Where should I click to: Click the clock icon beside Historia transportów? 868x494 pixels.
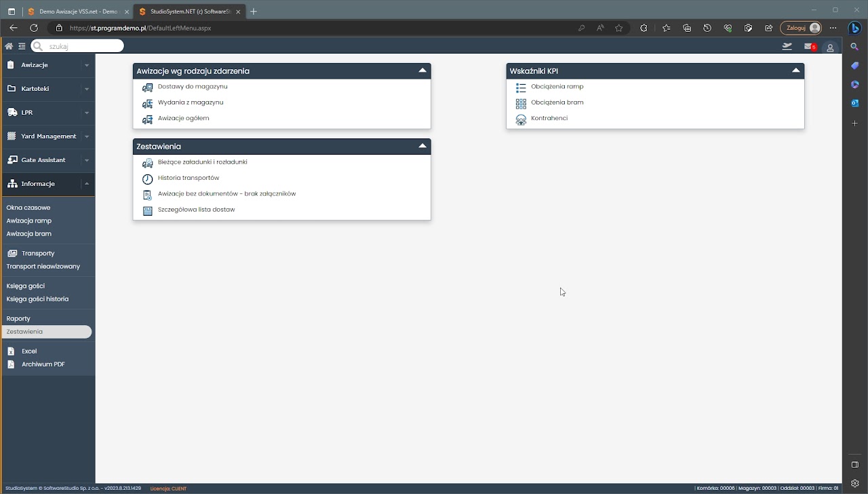147,179
